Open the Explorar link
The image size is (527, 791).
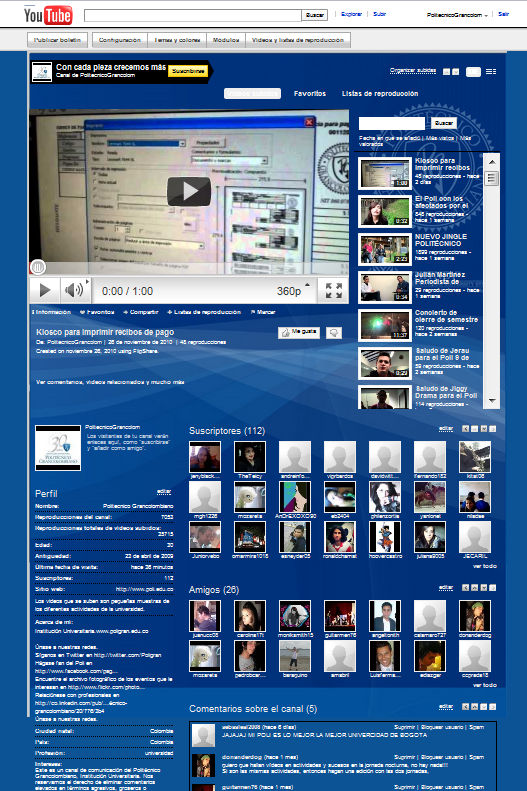(351, 14)
